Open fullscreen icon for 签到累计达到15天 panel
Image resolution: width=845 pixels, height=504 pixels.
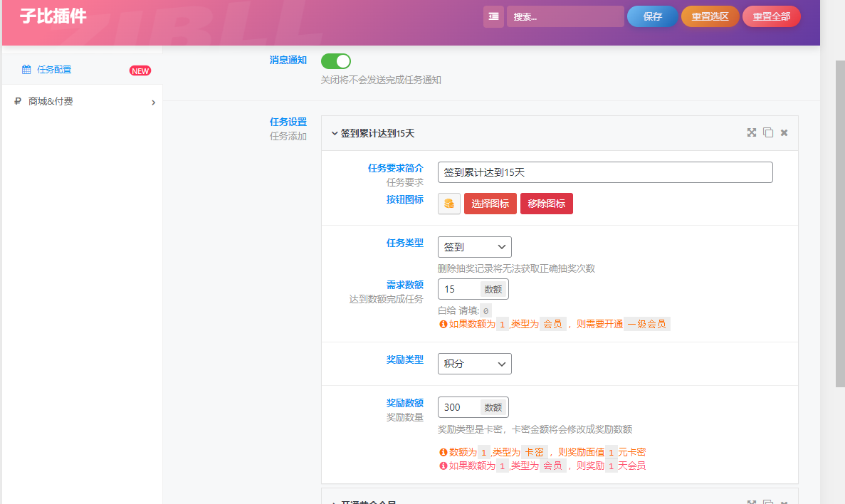(751, 132)
